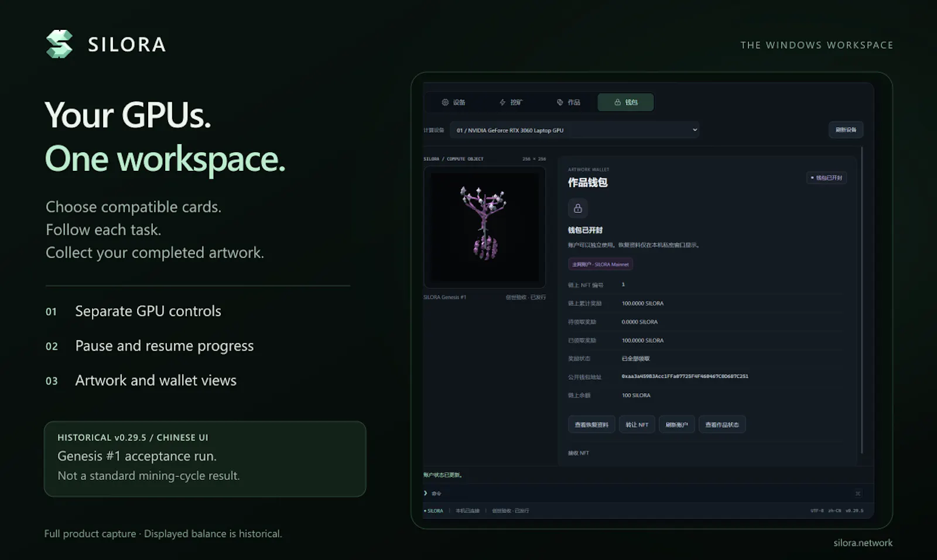This screenshot has width=937, height=560.
Task: Switch to the 挖矿 tab
Action: [x=511, y=102]
